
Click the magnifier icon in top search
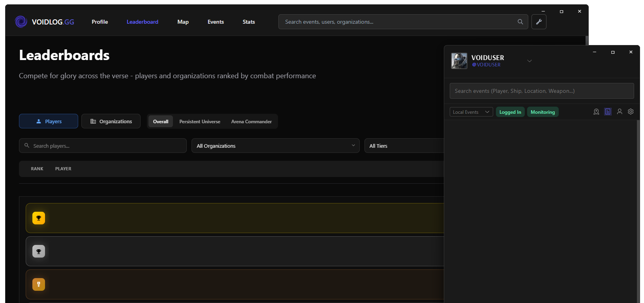click(x=520, y=22)
